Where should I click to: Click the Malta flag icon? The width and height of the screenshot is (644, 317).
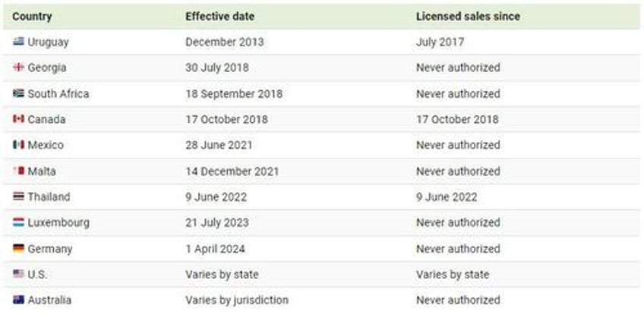tap(18, 171)
